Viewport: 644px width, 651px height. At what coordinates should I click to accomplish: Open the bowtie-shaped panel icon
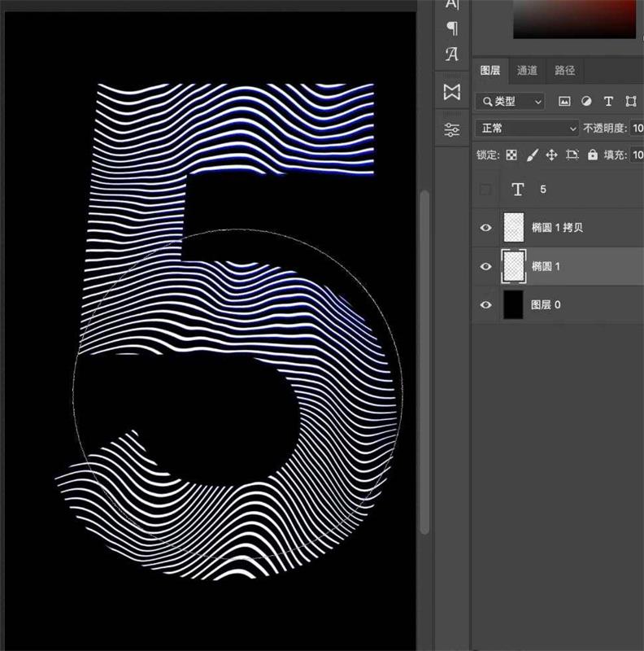click(452, 92)
